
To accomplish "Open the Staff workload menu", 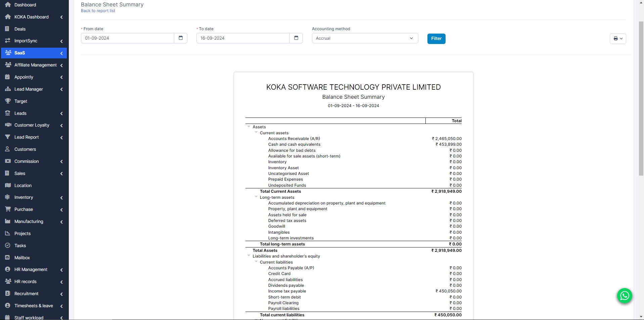I will (34, 317).
